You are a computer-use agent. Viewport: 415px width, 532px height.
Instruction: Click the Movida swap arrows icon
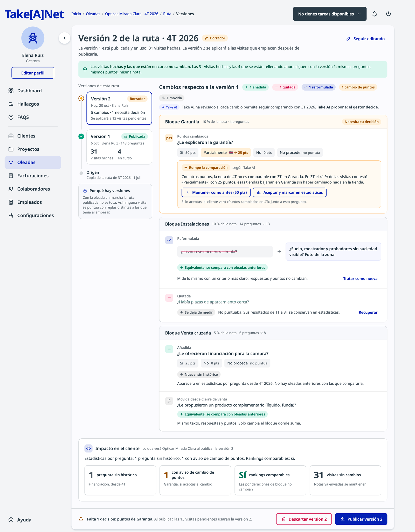(x=169, y=401)
